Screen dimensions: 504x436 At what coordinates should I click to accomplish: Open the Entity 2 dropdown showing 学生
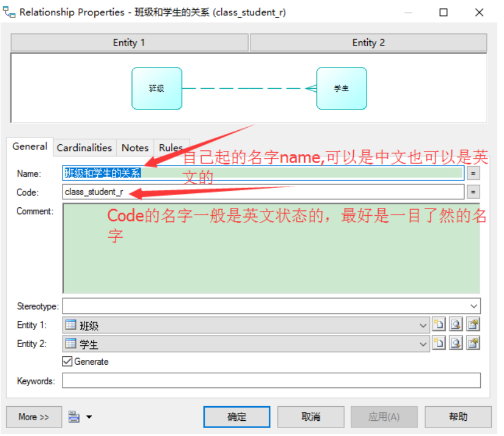coord(423,344)
